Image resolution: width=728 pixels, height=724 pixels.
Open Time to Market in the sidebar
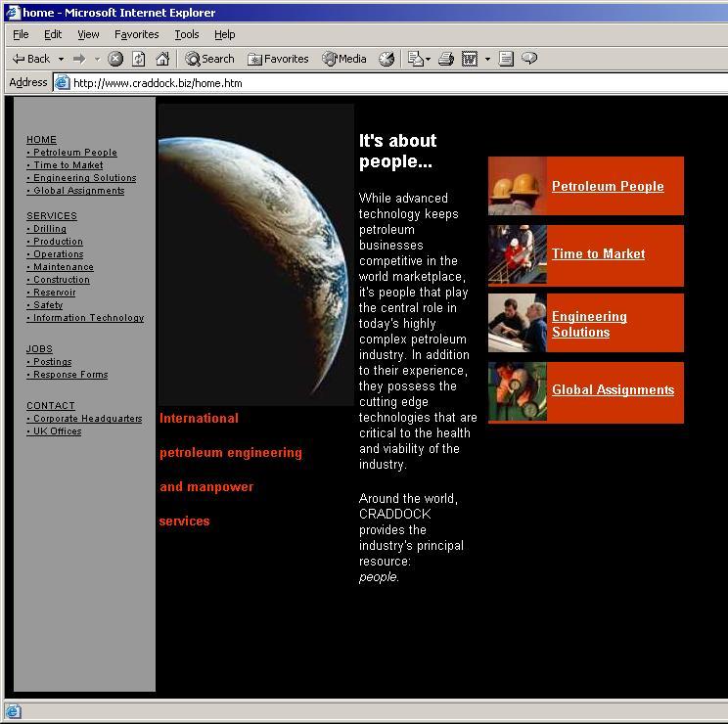coord(65,165)
